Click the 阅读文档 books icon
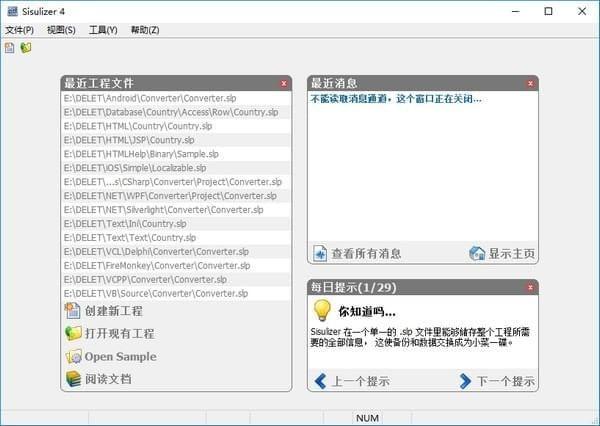The image size is (600, 426). (x=73, y=379)
